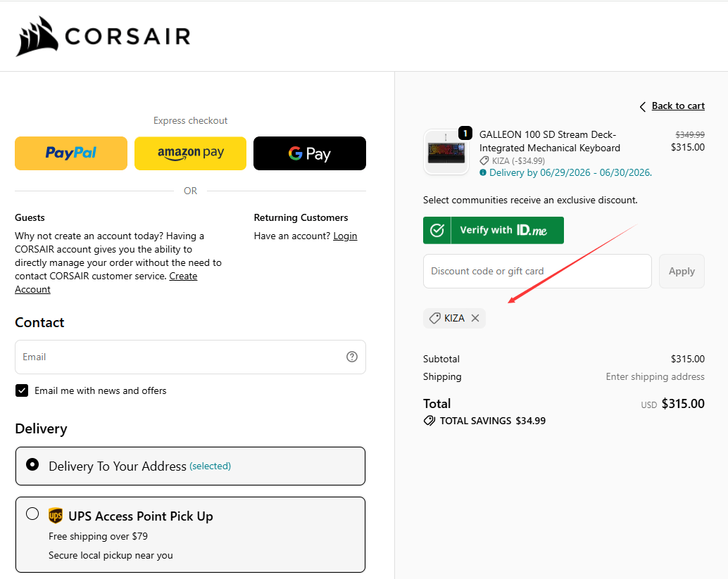This screenshot has height=579, width=728.
Task: Open the Galleon keyboard product thumbnail
Action: pyautogui.click(x=446, y=152)
